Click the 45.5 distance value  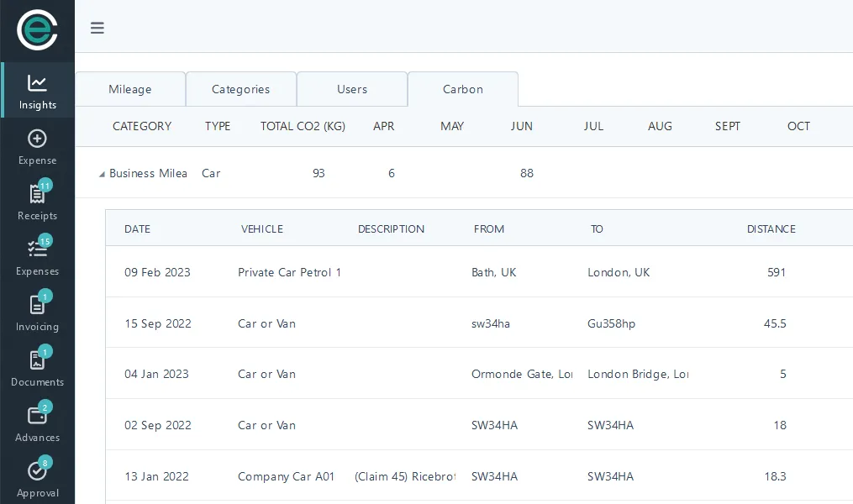point(775,323)
